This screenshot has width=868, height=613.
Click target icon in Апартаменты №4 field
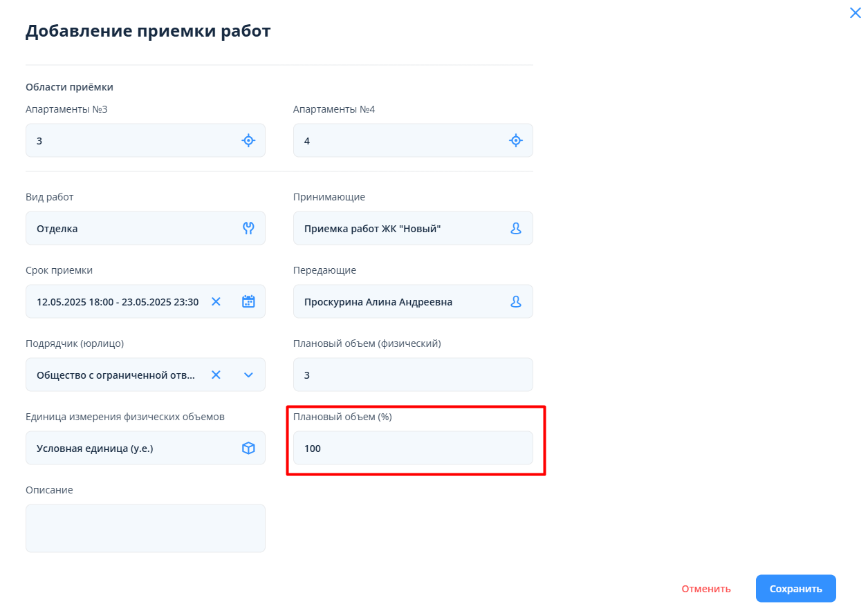pos(516,141)
